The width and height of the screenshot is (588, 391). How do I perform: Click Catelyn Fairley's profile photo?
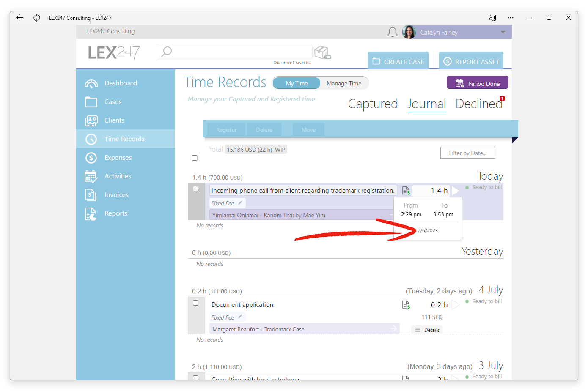pos(409,32)
